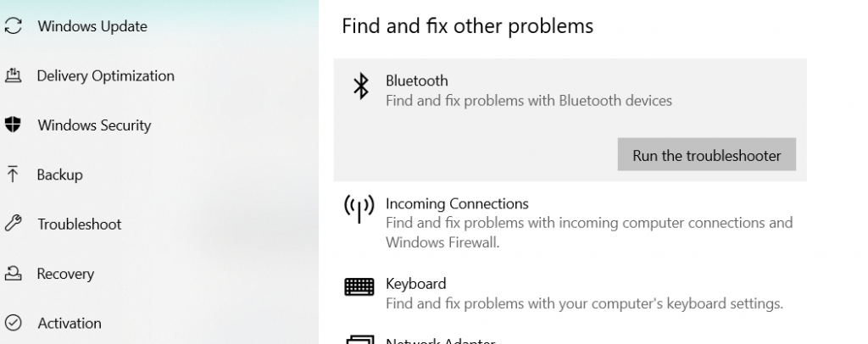Click the Bluetooth symbol icon
The height and width of the screenshot is (344, 868).
point(361,86)
